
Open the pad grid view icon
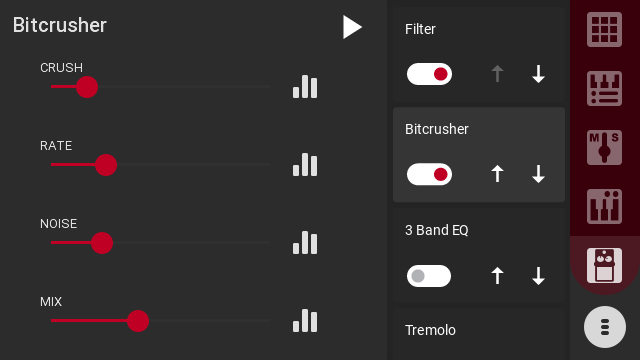[604, 29]
